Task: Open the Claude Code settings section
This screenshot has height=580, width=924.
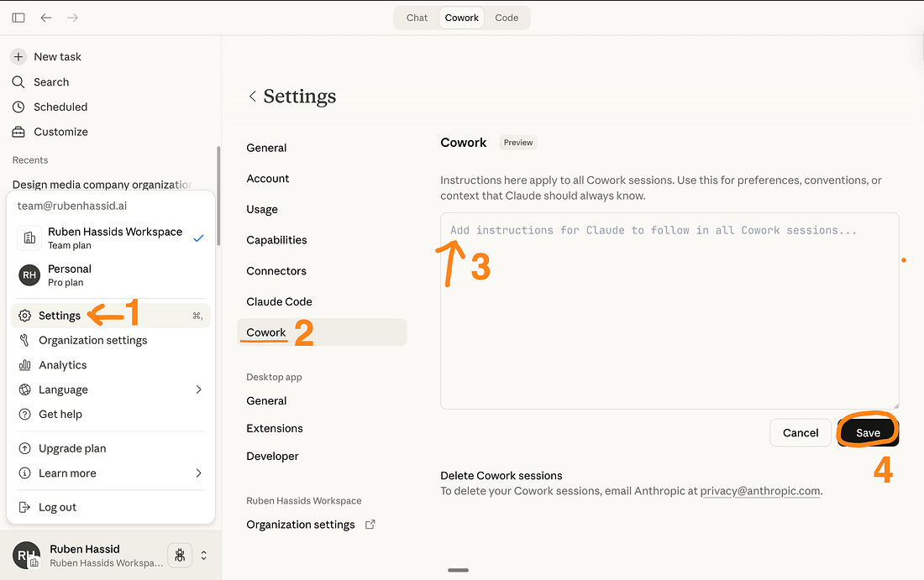Action: pyautogui.click(x=280, y=301)
